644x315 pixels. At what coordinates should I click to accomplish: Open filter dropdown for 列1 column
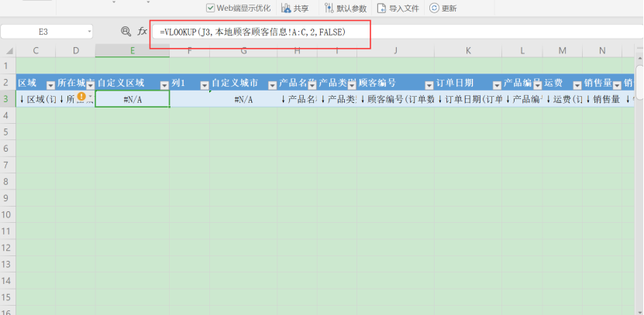[x=205, y=85]
